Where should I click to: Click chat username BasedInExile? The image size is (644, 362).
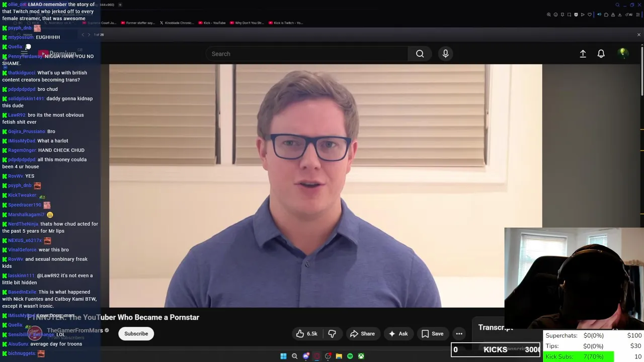tap(22, 292)
